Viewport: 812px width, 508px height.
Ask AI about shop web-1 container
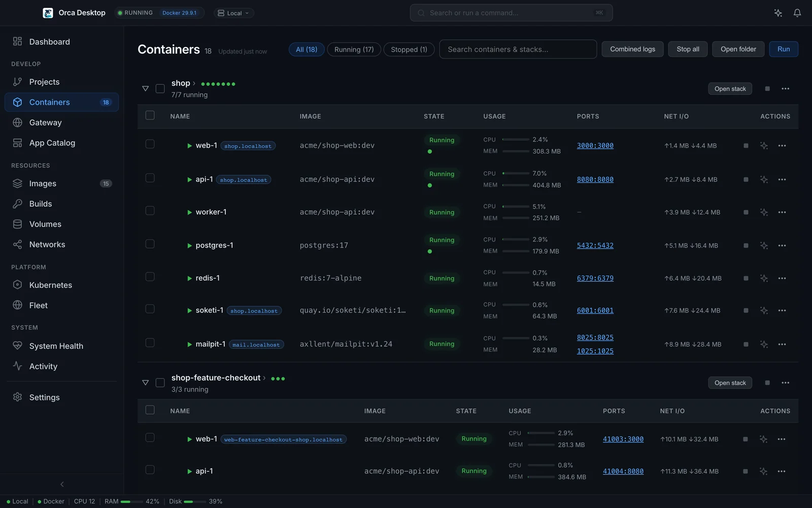click(764, 146)
